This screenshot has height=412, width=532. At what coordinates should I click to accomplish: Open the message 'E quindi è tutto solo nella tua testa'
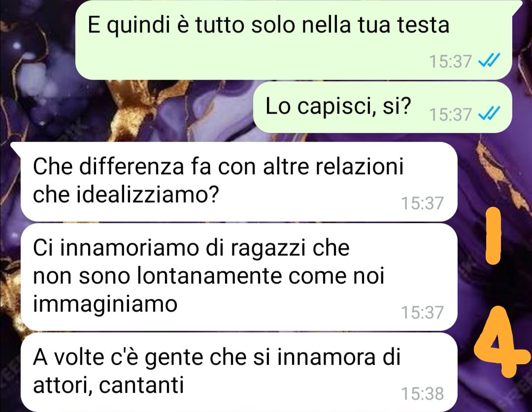[294, 40]
